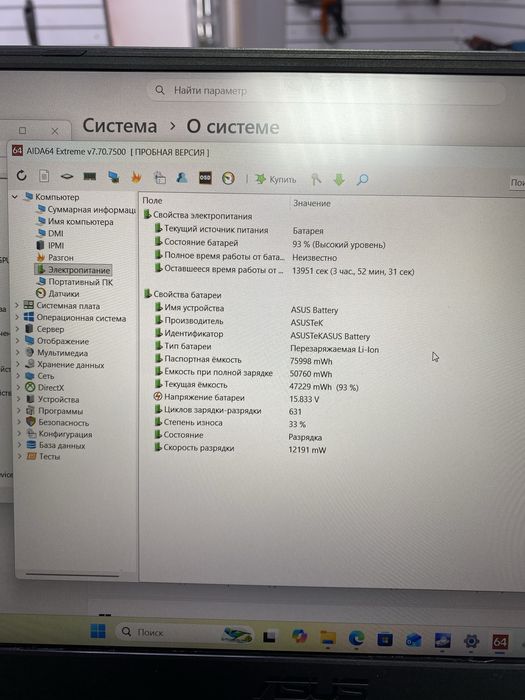Select the База данных tree item
The width and height of the screenshot is (525, 700).
(x=56, y=445)
